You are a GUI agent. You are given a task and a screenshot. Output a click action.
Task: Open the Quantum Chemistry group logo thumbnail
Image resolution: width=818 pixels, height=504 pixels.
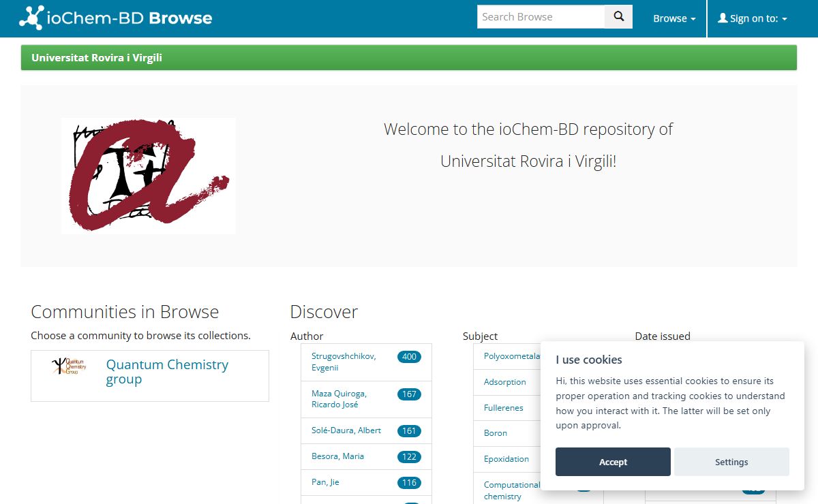(69, 366)
